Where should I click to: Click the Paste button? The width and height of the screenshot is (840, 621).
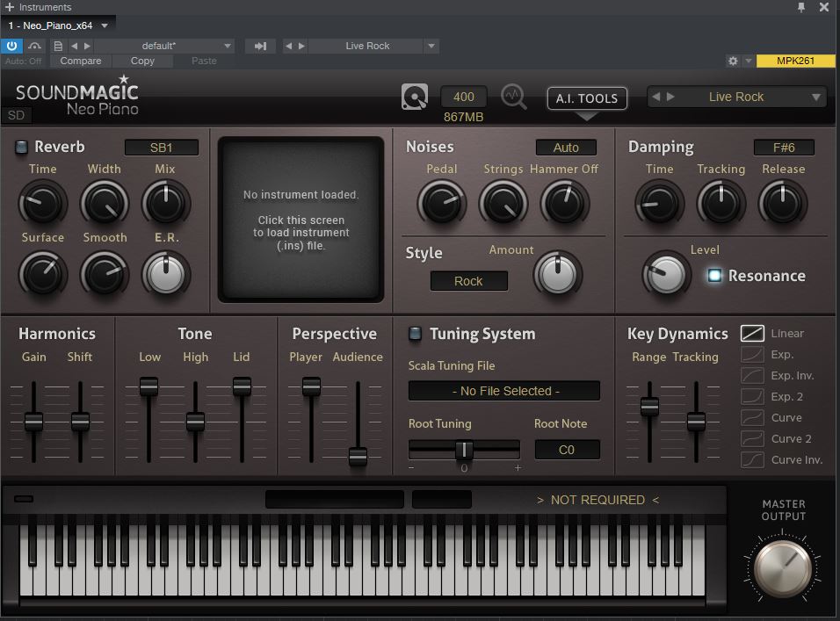click(x=204, y=61)
